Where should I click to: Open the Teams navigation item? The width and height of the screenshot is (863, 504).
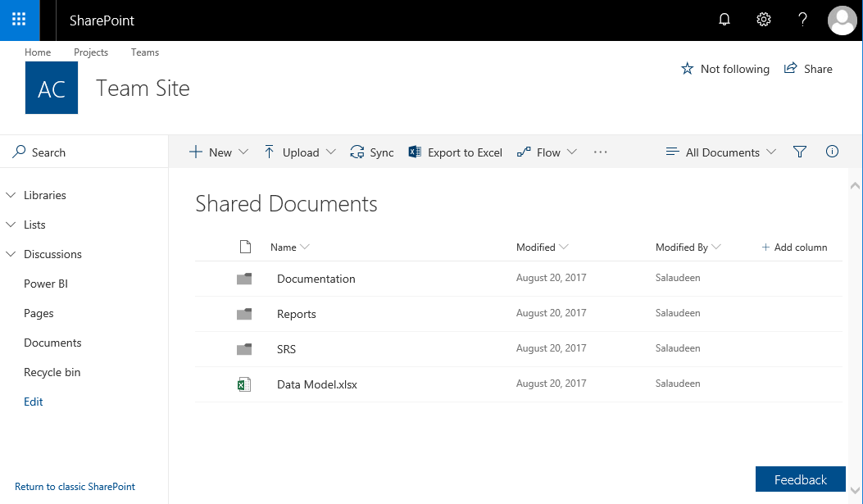point(145,52)
